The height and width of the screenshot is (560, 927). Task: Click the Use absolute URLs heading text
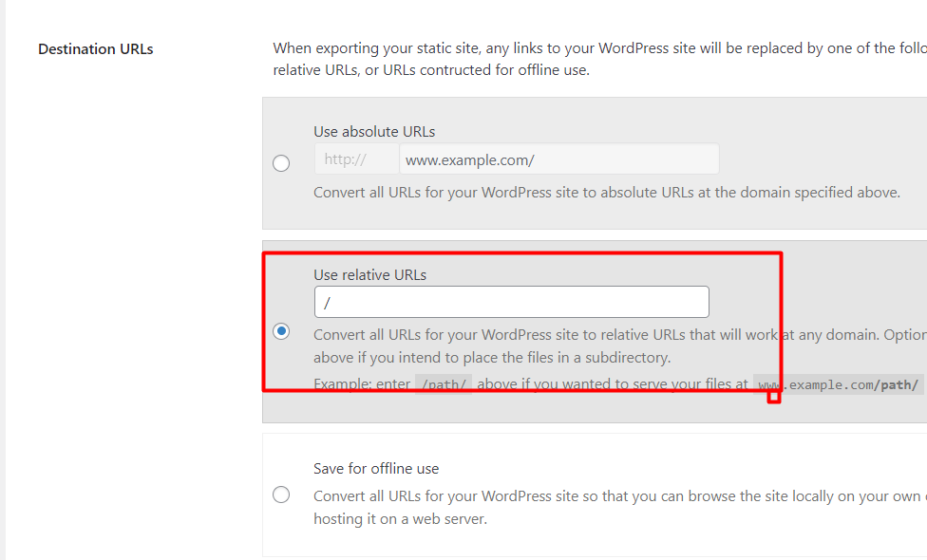pos(376,131)
